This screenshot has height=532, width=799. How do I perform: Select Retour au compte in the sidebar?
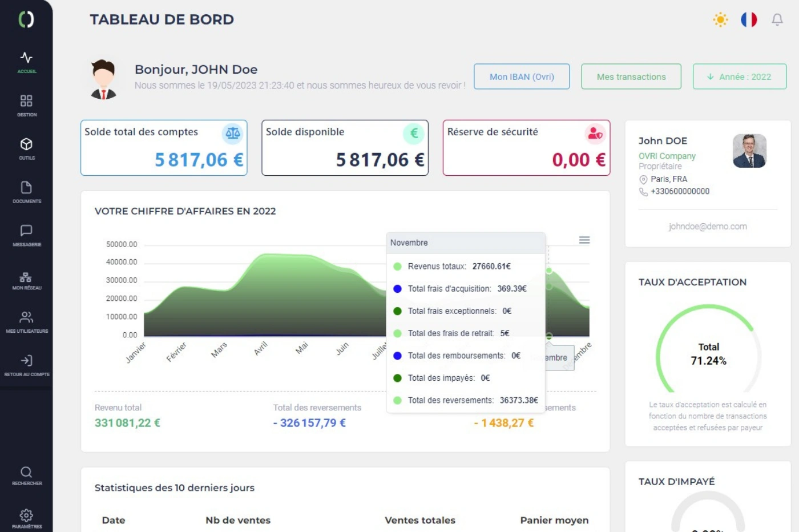coord(26,361)
